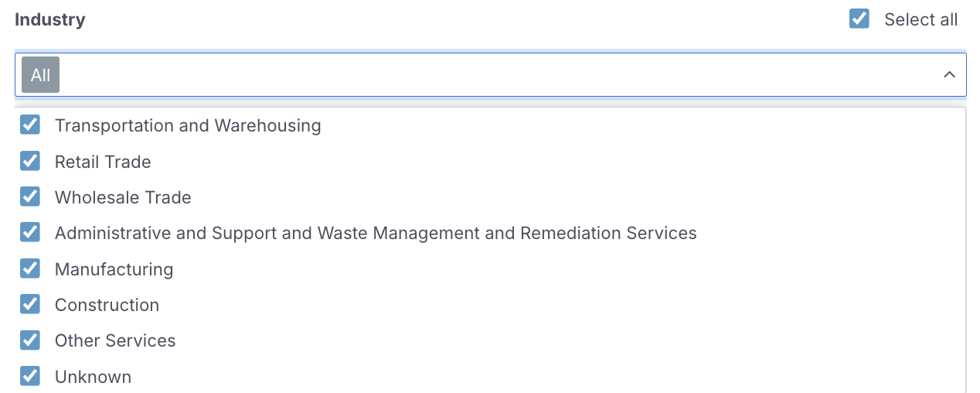This screenshot has height=393, width=980.
Task: Deselect the Manufacturing checkbox
Action: (30, 268)
